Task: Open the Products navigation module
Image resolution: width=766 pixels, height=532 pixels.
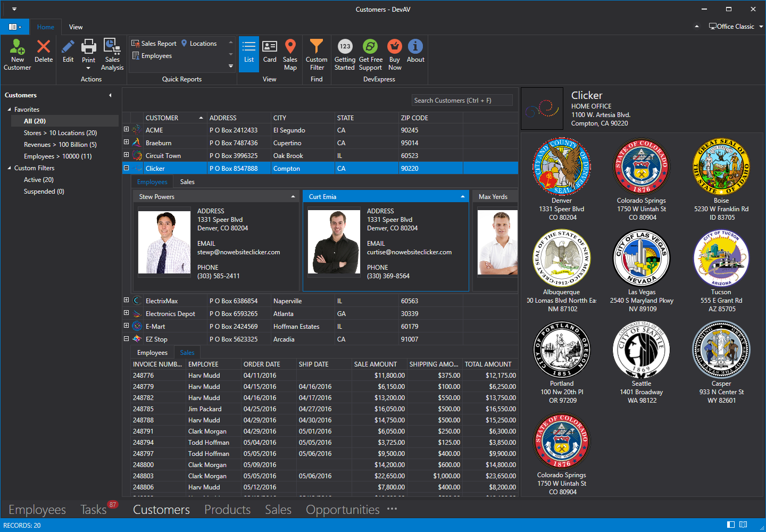Action: [227, 510]
